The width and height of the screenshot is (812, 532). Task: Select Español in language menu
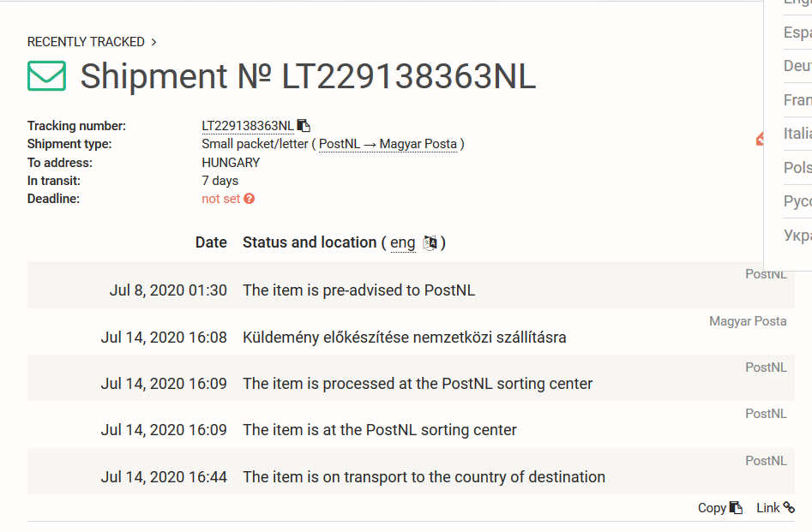pyautogui.click(x=797, y=33)
